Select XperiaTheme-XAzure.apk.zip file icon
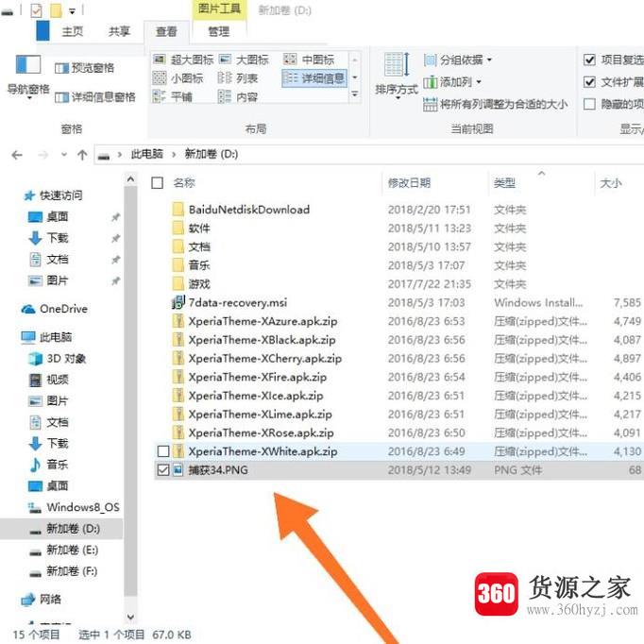 (178, 321)
